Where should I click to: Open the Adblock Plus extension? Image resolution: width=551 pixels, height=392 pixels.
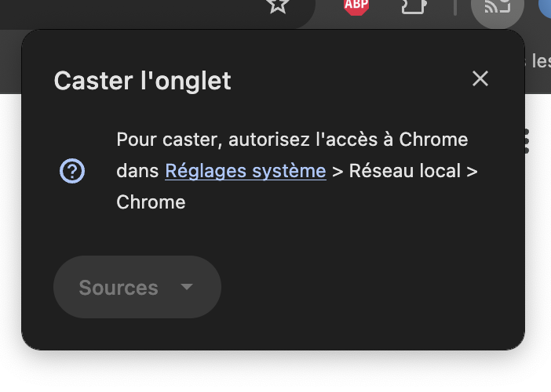pos(356,6)
